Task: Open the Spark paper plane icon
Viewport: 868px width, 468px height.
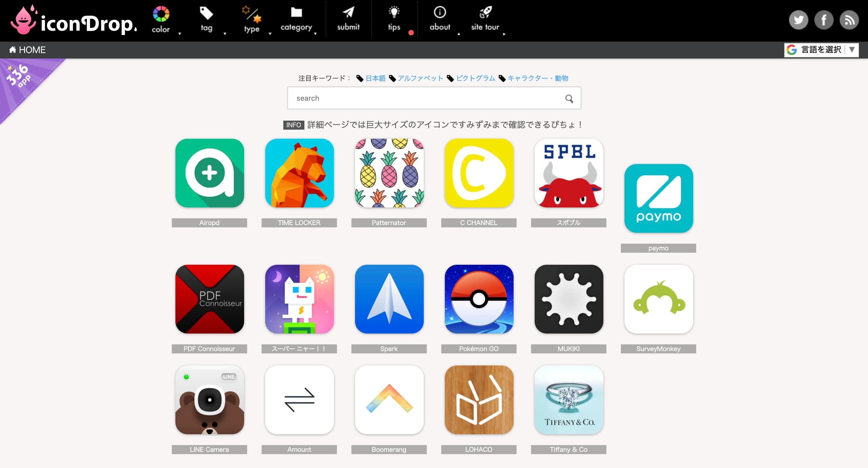Action: pyautogui.click(x=389, y=299)
